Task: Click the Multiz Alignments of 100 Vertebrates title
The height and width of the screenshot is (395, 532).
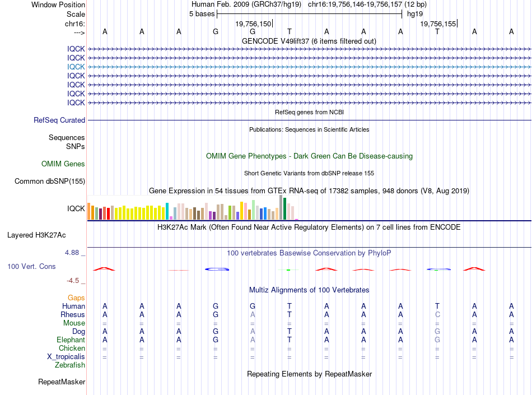Action: click(309, 290)
